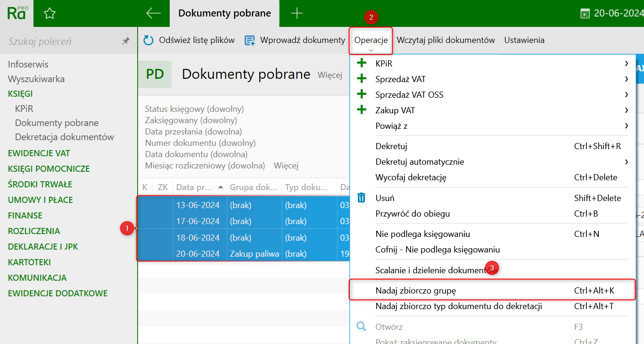
Task: Expand the FINANSE section
Action: point(25,216)
